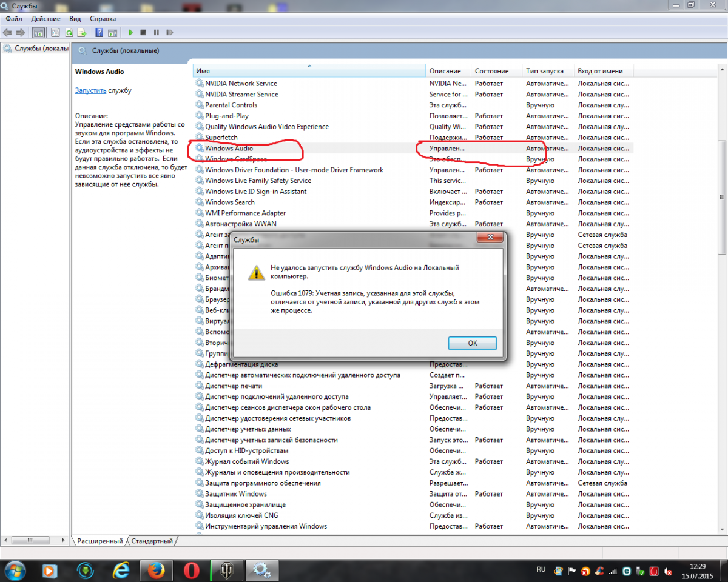Open World of Tanks taskbar icon

(226, 570)
